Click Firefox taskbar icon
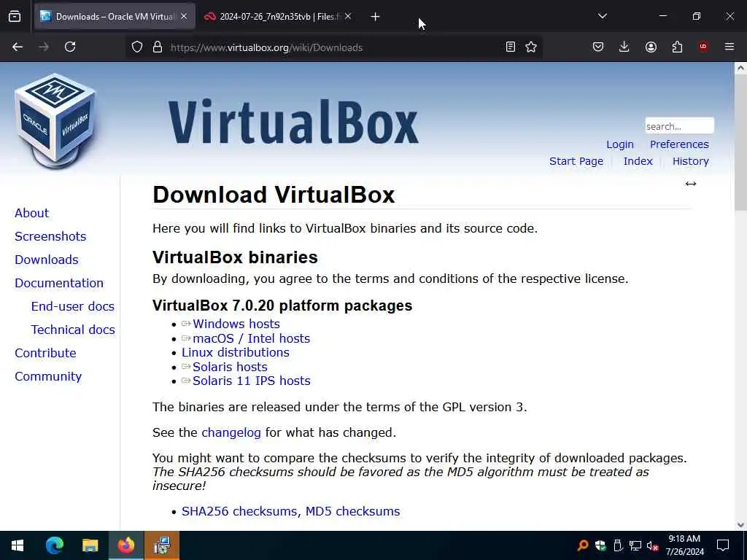The image size is (747, 560). tap(125, 545)
